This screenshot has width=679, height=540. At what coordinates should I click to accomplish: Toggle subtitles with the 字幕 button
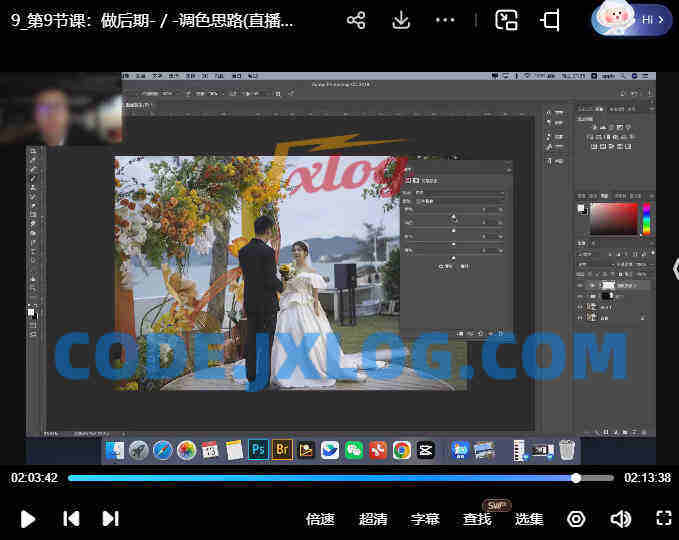pyautogui.click(x=425, y=519)
